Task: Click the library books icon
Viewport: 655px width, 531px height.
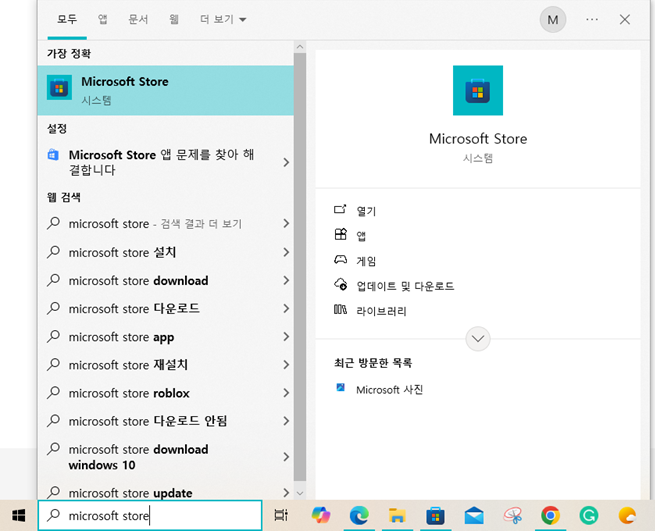Action: (340, 310)
